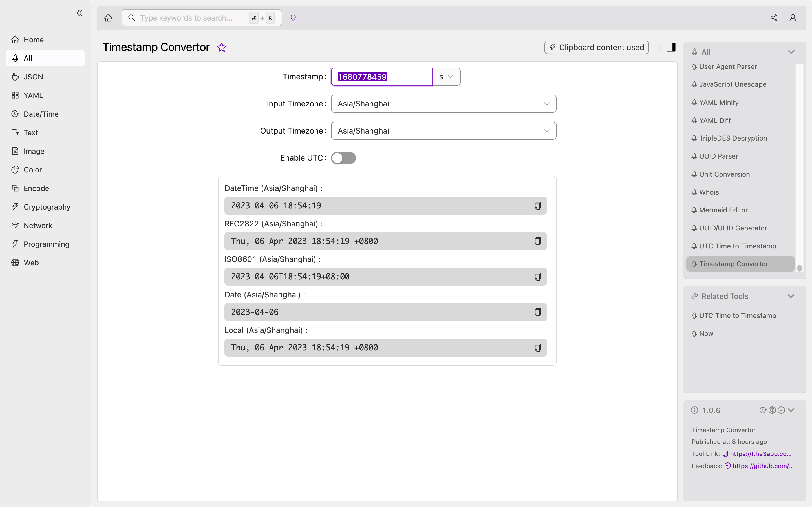
Task: Click the Timestamp Convertor sidebar icon
Action: pyautogui.click(x=694, y=264)
